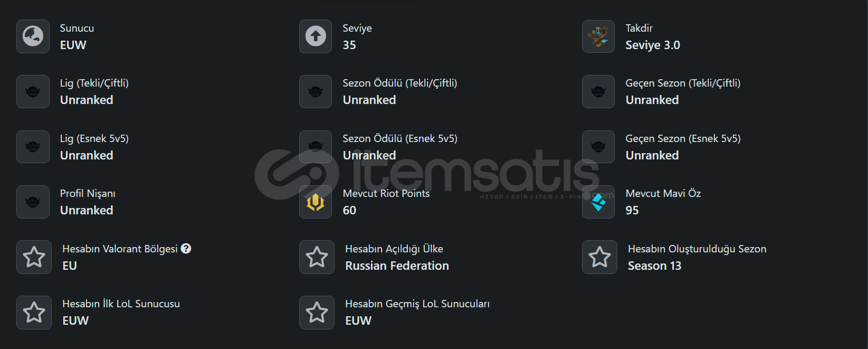Click the Season 13 value text
The height and width of the screenshot is (349, 868).
tap(654, 266)
